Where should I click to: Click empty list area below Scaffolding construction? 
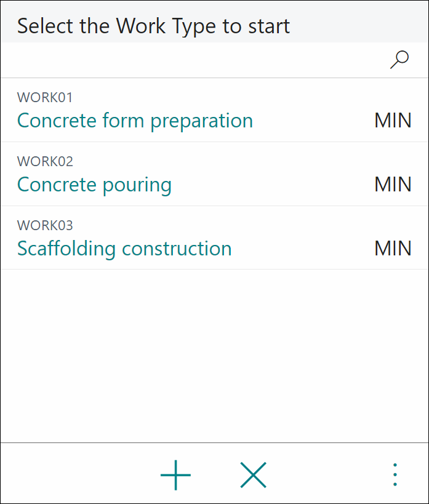click(x=214, y=355)
